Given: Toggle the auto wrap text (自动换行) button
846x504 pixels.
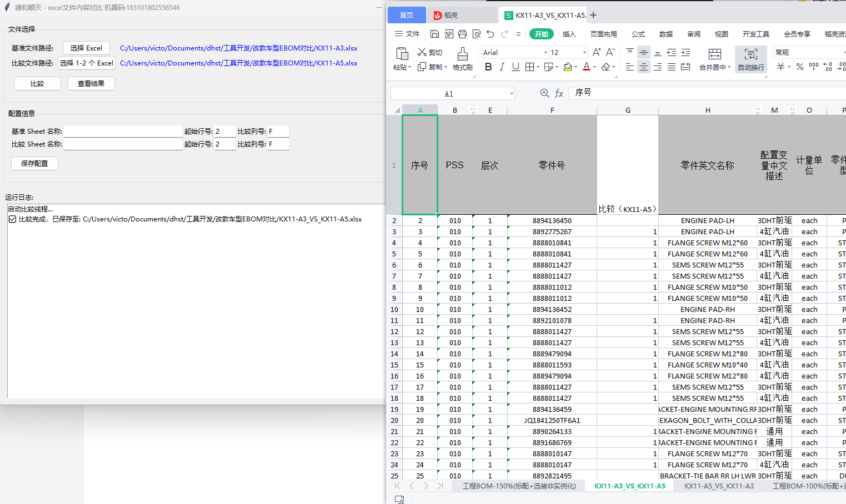Looking at the screenshot, I should coord(750,59).
